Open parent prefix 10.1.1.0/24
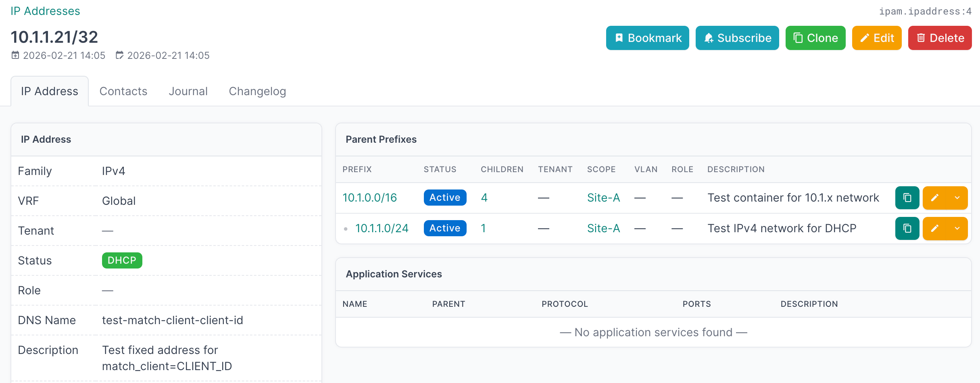 [382, 229]
